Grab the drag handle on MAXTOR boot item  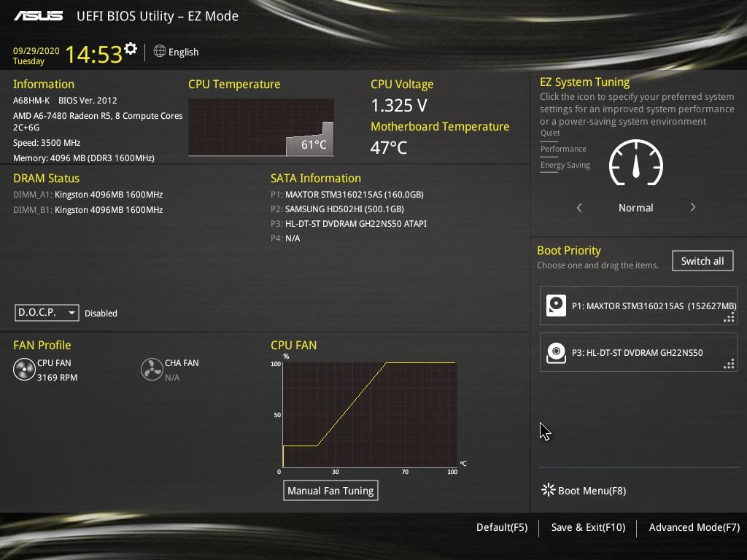pyautogui.click(x=729, y=318)
